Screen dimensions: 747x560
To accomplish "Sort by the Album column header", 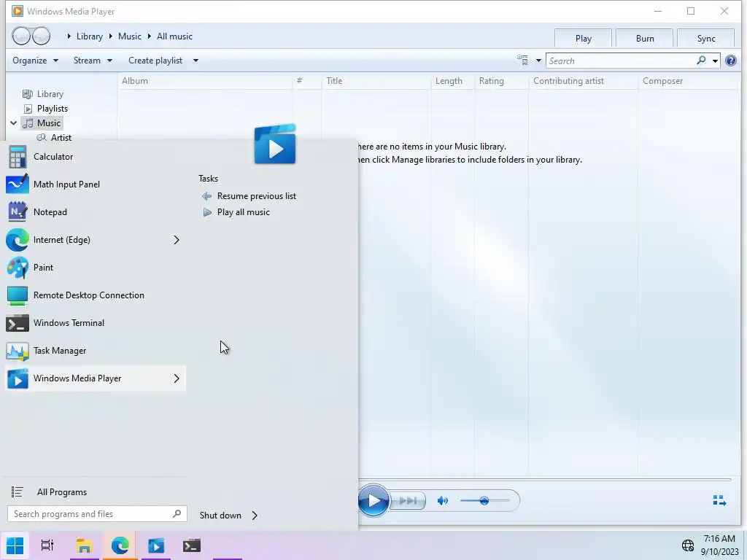I will pyautogui.click(x=205, y=81).
